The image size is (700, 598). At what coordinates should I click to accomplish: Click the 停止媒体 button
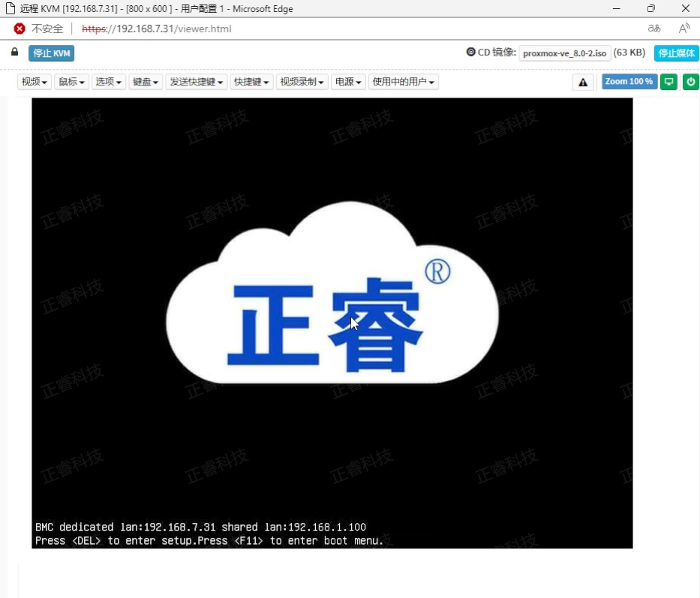(676, 53)
